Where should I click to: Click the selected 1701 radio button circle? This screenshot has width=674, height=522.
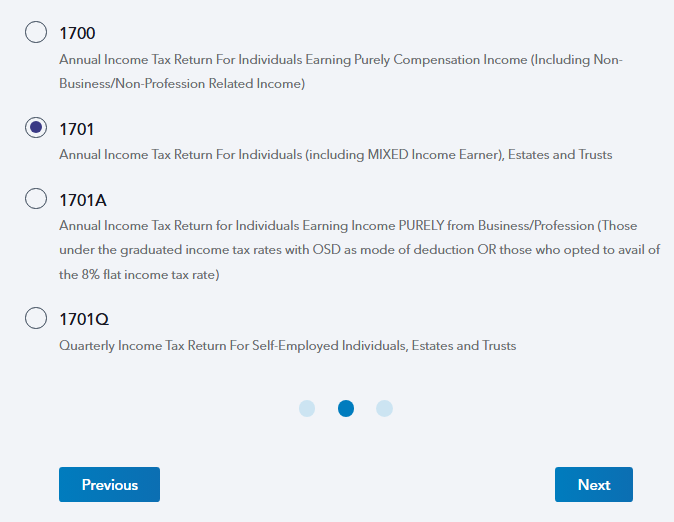pyautogui.click(x=36, y=128)
